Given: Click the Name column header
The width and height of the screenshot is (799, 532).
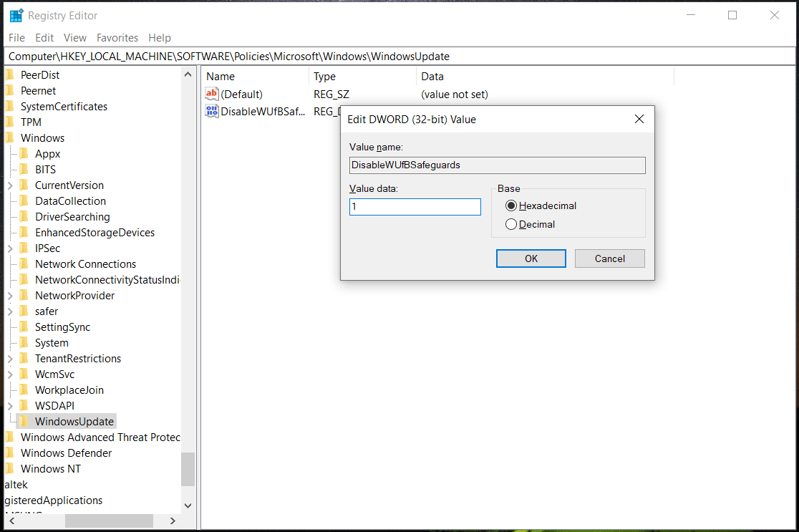Looking at the screenshot, I should [256, 77].
